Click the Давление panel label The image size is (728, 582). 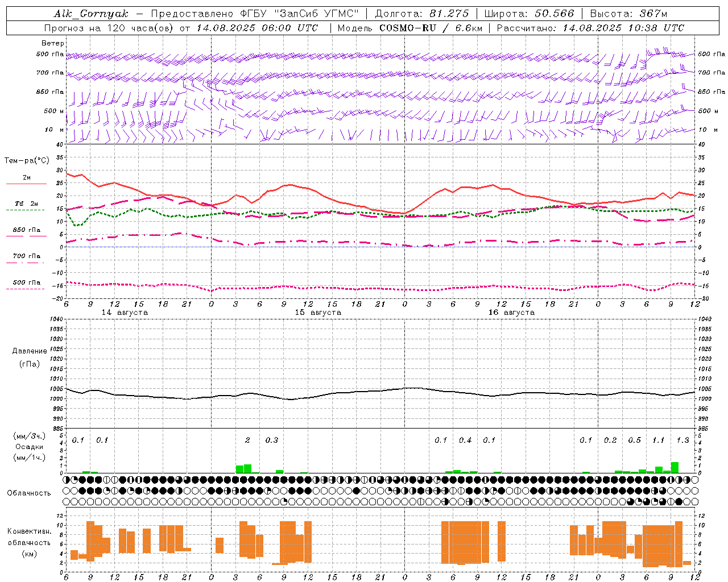30,351
